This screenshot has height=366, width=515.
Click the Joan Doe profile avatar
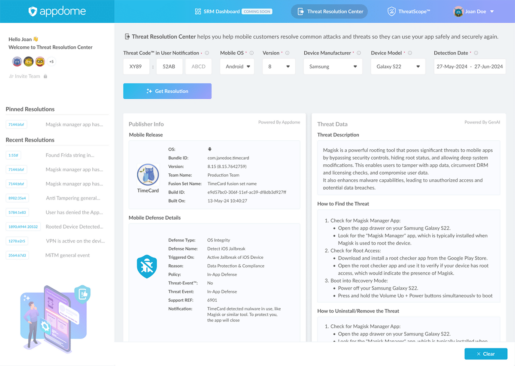(x=458, y=12)
